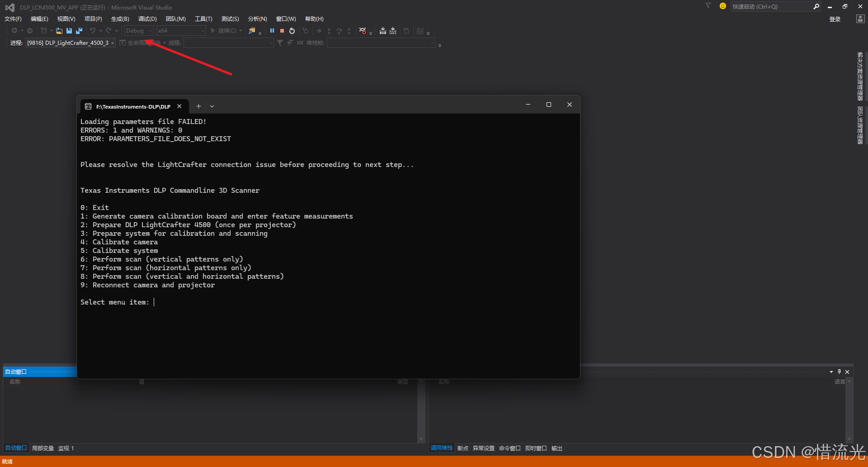Click the New Project icon in toolbar
868x467 pixels.
pos(44,31)
